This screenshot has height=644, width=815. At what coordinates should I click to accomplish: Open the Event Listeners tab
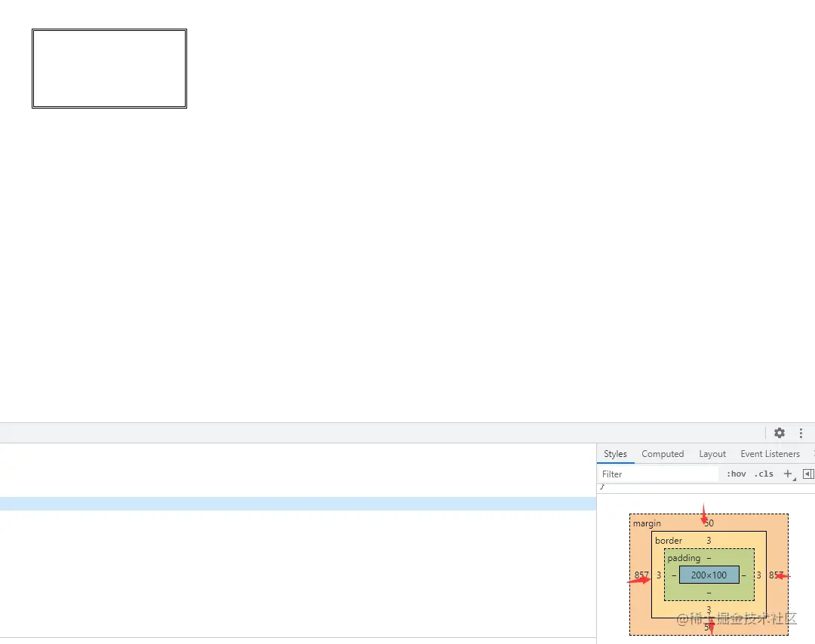pos(770,453)
